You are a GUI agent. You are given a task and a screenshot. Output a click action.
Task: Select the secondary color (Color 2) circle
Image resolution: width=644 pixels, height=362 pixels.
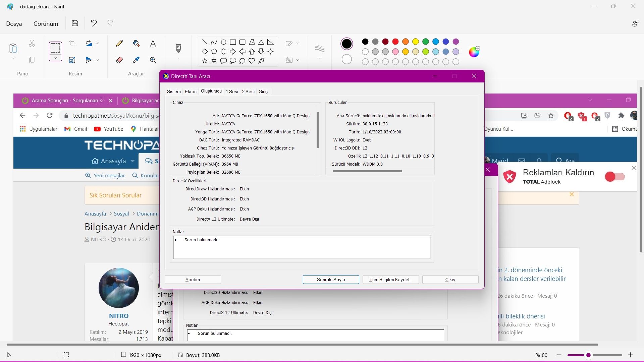pyautogui.click(x=347, y=59)
